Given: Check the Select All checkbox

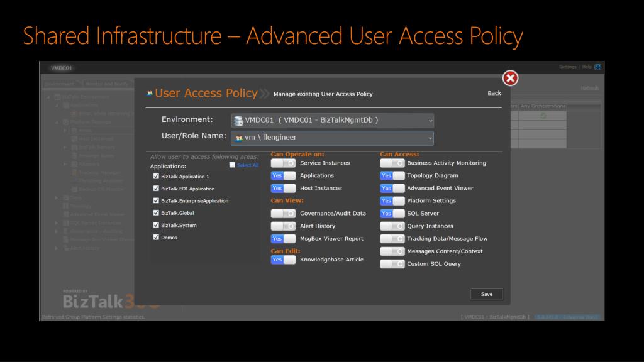Looking at the screenshot, I should pyautogui.click(x=232, y=165).
